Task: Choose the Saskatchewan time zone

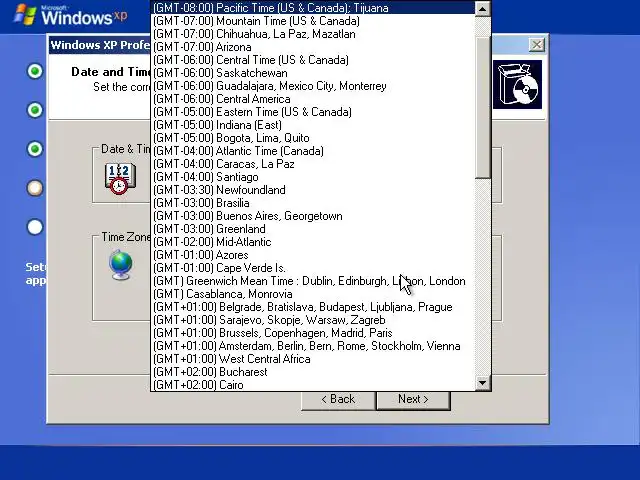Action: tap(313, 73)
